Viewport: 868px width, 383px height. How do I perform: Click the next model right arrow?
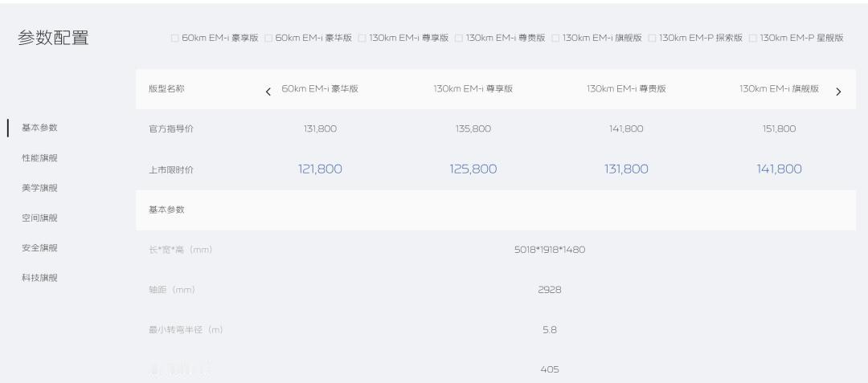coord(839,91)
